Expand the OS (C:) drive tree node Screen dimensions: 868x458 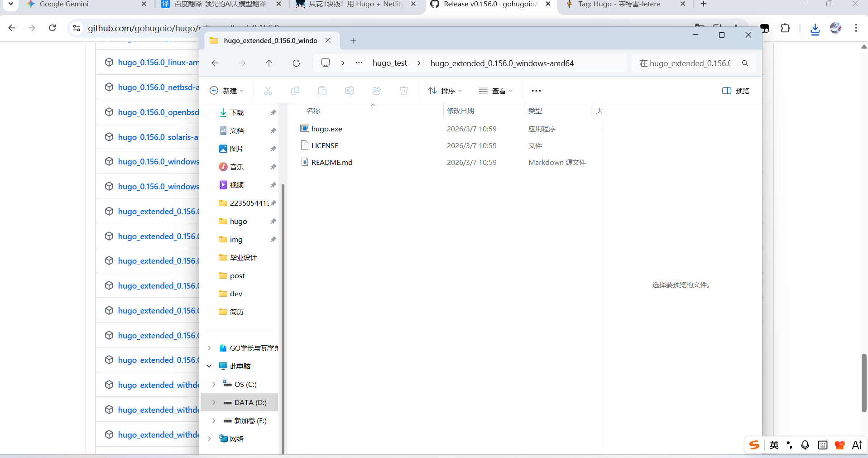(214, 384)
